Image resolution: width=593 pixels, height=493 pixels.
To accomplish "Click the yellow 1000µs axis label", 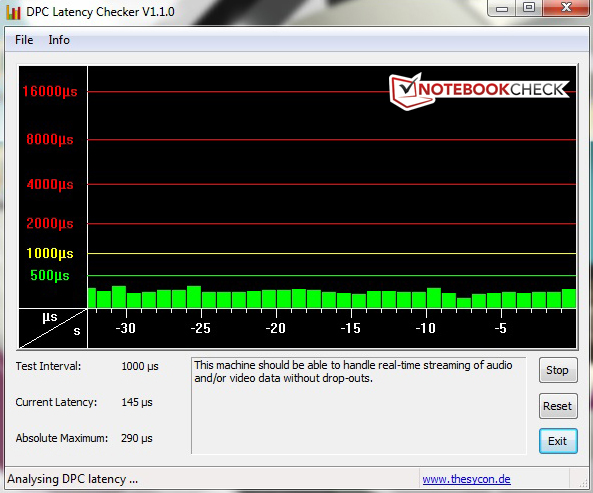I will pyautogui.click(x=50, y=253).
